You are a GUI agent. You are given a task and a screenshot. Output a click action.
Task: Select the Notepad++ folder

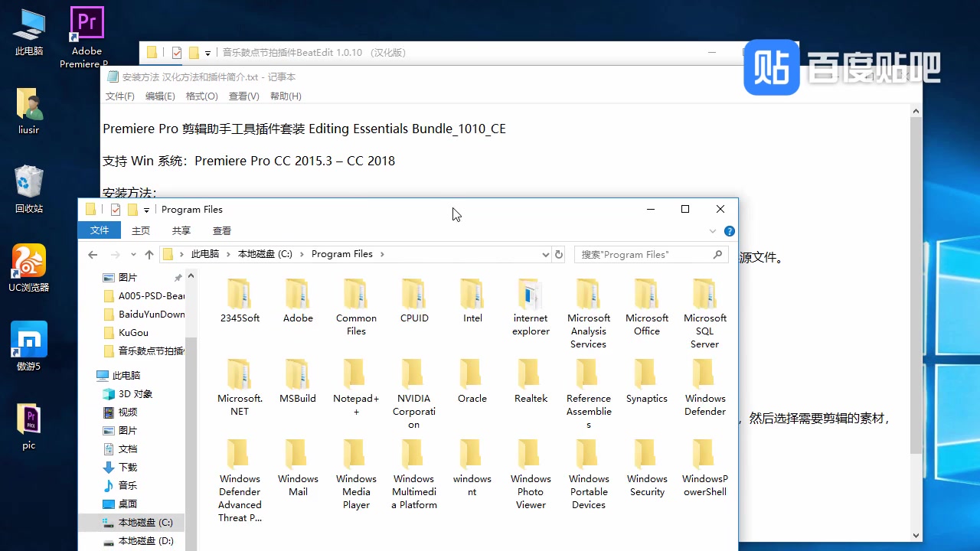[356, 388]
